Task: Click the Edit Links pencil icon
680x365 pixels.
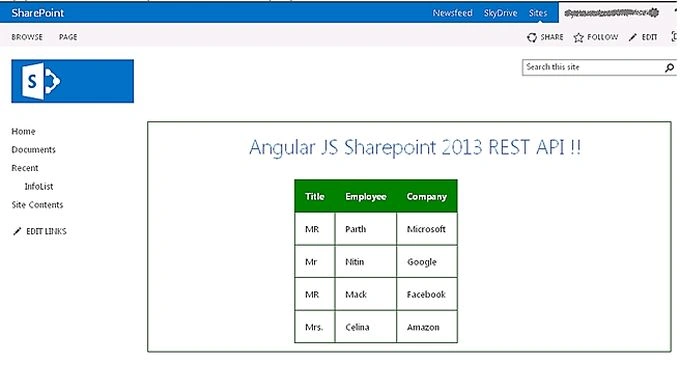Action: 17,231
